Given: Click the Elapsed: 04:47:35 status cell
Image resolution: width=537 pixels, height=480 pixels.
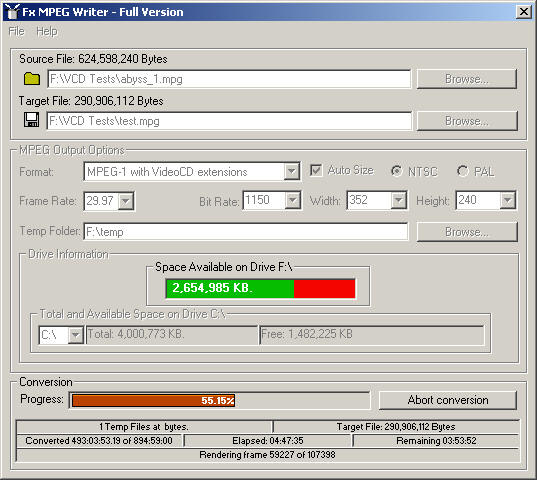Looking at the screenshot, I should pos(268,441).
